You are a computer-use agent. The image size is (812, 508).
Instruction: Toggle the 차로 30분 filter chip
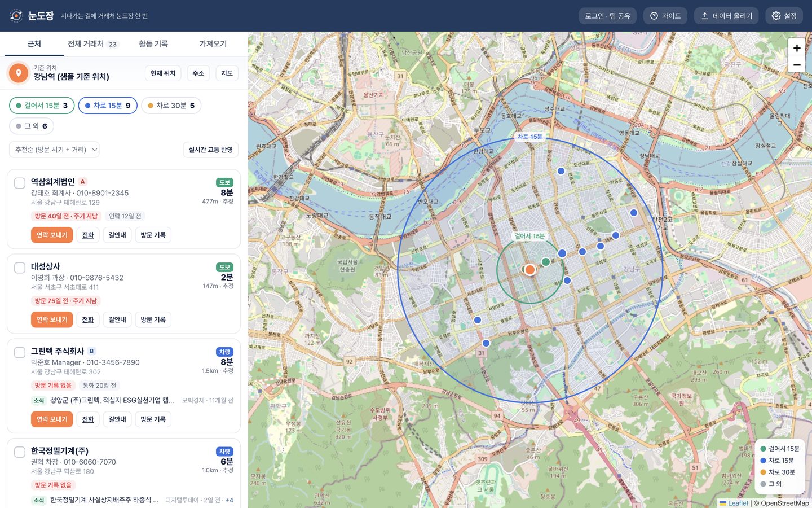click(x=171, y=106)
